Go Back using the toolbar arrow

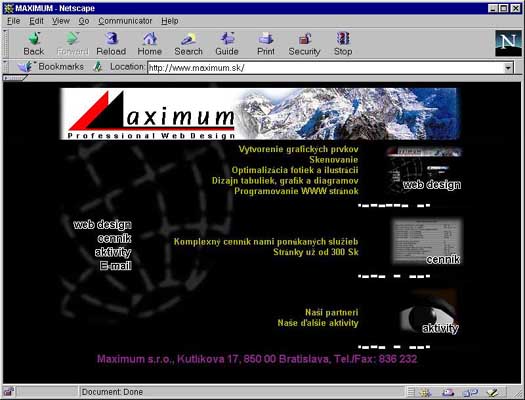[x=34, y=44]
